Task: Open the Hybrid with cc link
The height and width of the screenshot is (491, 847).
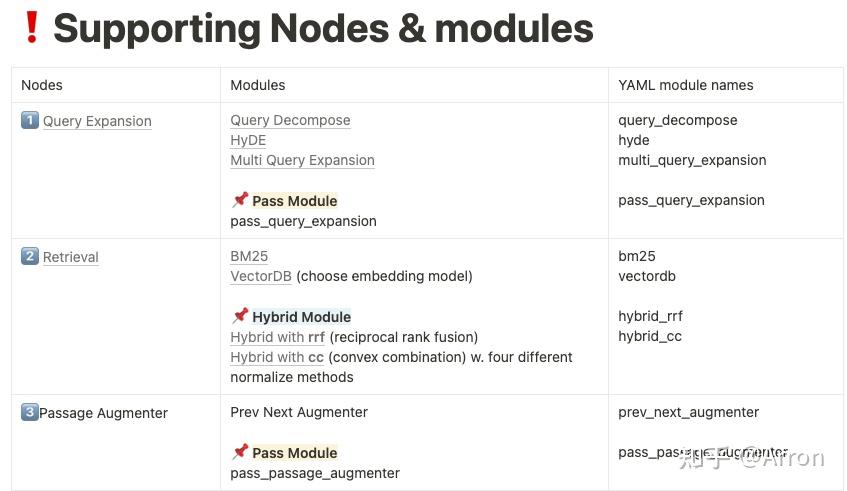Action: coord(277,357)
